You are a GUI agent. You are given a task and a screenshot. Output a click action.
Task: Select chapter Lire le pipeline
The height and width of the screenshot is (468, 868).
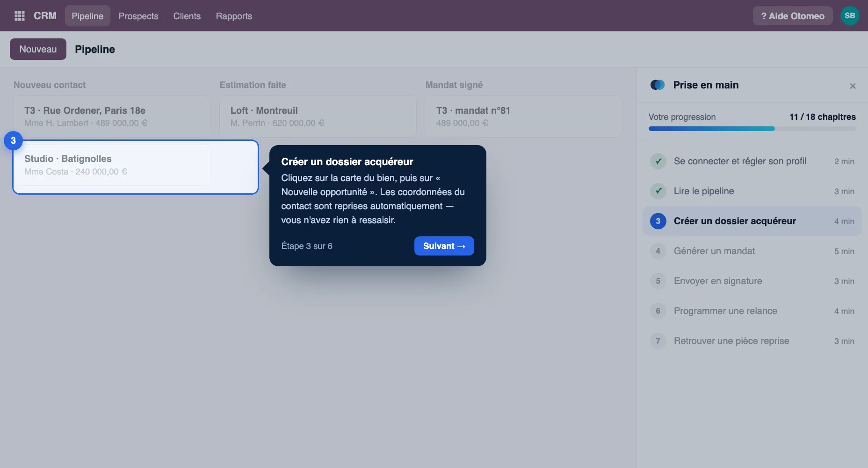click(x=752, y=191)
